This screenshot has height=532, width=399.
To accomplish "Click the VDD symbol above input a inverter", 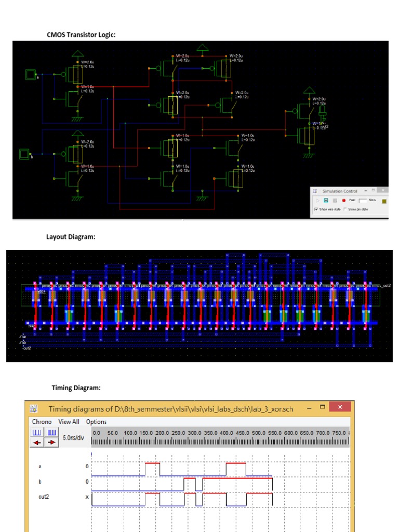I will click(x=78, y=54).
